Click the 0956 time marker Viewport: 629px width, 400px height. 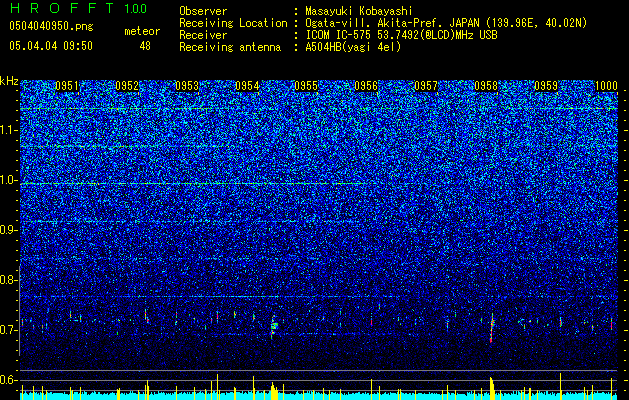tap(366, 86)
